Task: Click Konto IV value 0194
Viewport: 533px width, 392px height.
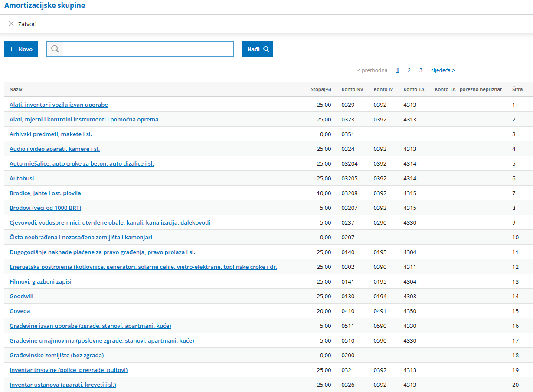Action: coord(380,296)
